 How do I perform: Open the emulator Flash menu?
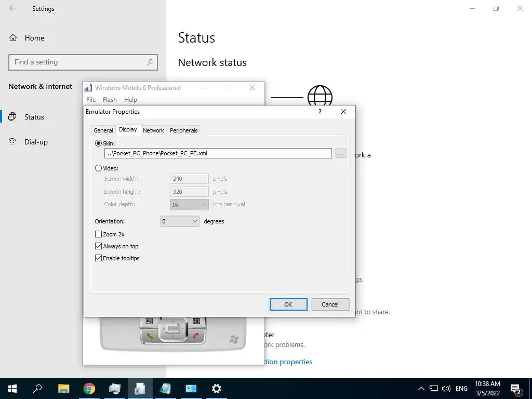click(110, 99)
